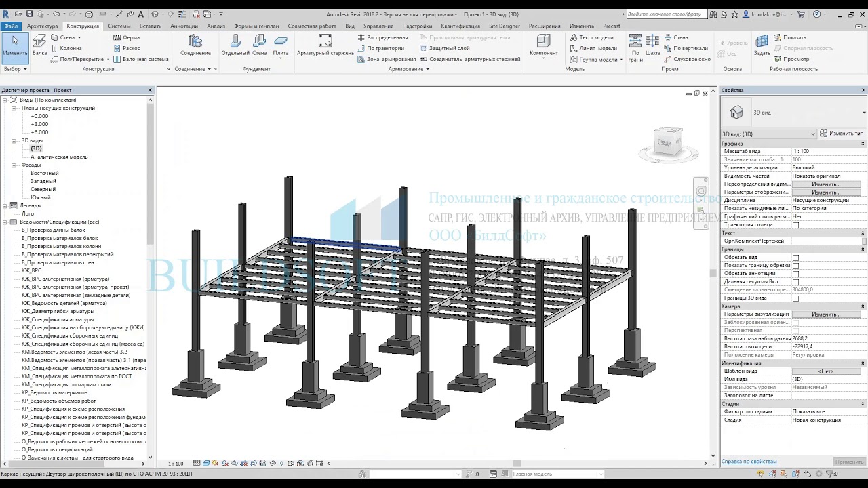Viewport: 868px width, 488px height.
Task: Activate the Балочная система tool
Action: (x=141, y=59)
